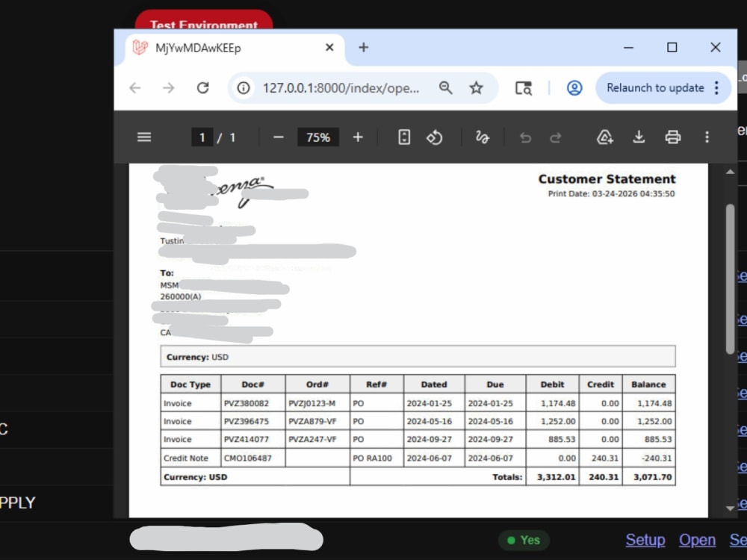747x560 pixels.
Task: Click the redo arrow in PDF toolbar
Action: pyautogui.click(x=556, y=138)
